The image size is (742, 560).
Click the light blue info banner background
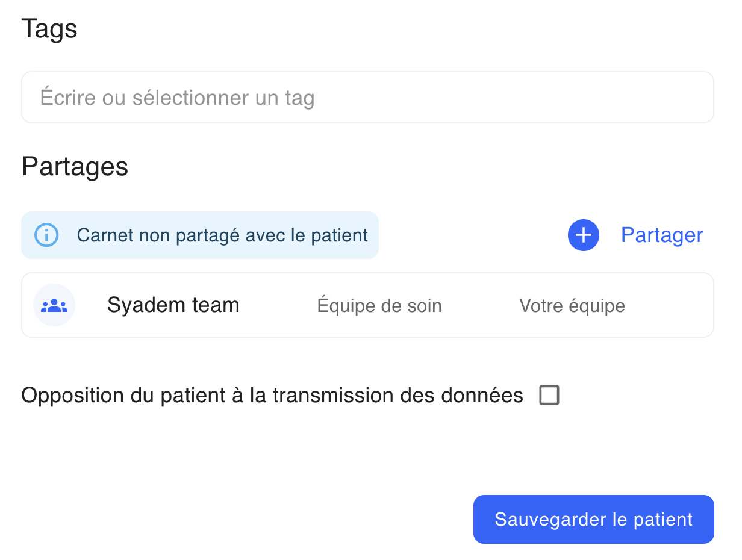(200, 235)
